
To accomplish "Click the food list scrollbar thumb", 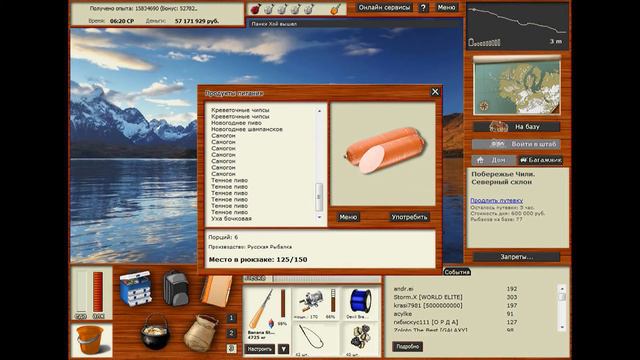I will point(319,196).
